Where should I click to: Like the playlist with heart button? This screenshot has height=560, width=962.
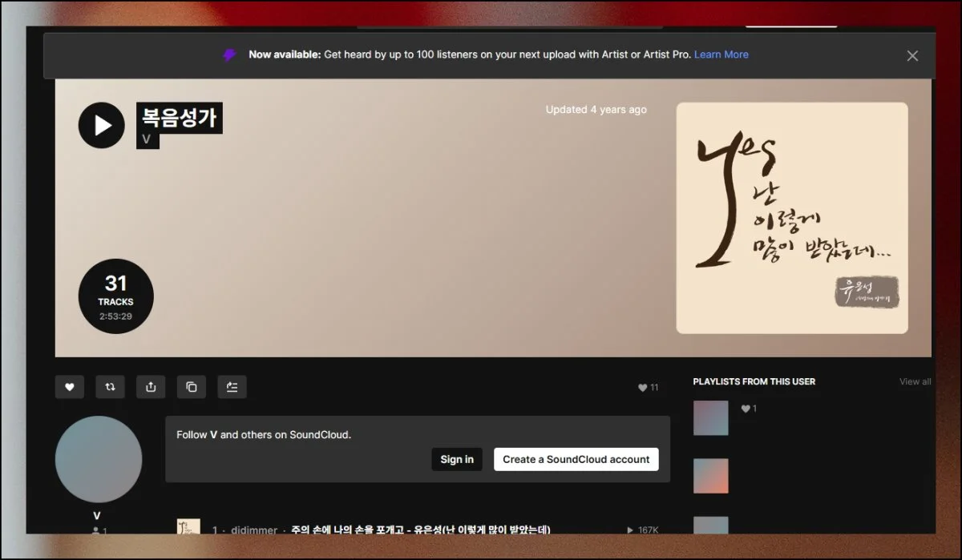coord(70,387)
